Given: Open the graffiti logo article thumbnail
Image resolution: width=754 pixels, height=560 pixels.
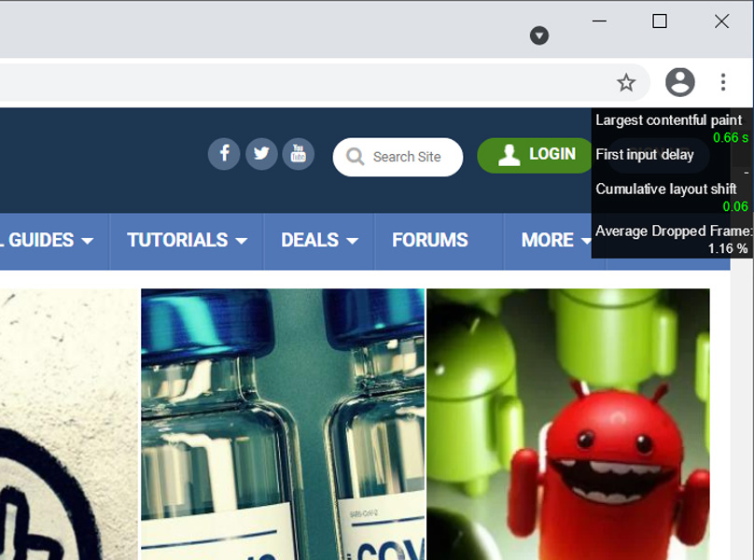Looking at the screenshot, I should click(69, 425).
